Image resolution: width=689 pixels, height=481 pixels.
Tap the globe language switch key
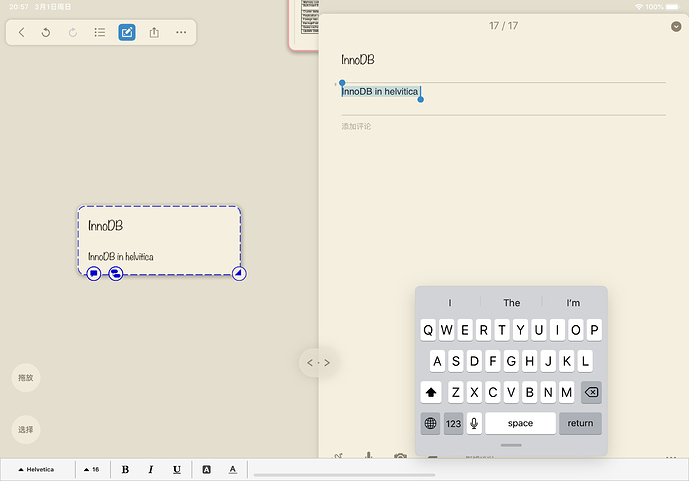[x=430, y=423]
